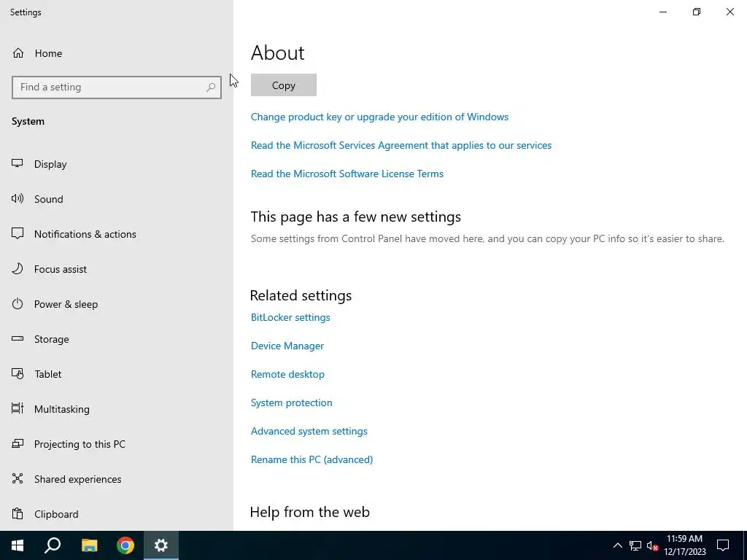
Task: Click the Power & sleep icon
Action: (x=18, y=304)
